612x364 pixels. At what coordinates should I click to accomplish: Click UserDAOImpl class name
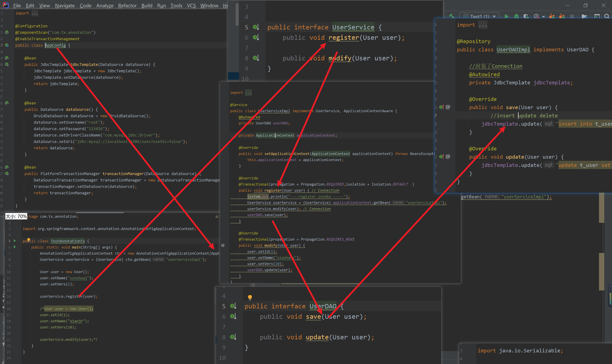(513, 49)
